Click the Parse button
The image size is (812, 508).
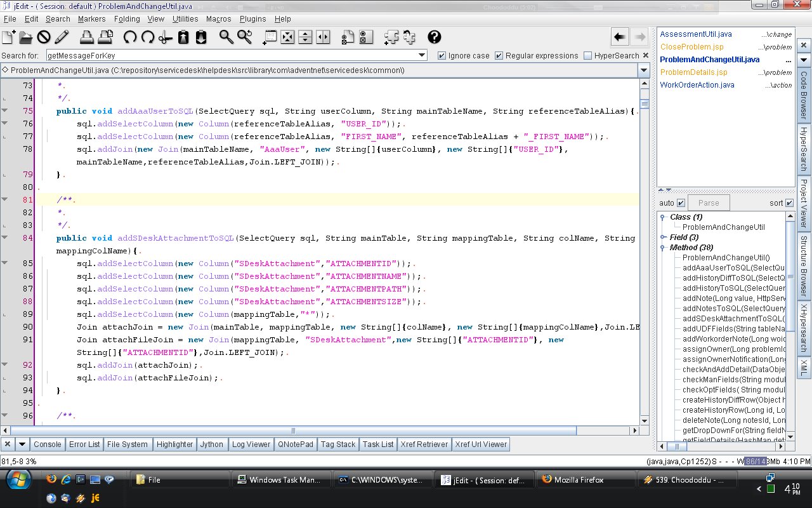(709, 203)
